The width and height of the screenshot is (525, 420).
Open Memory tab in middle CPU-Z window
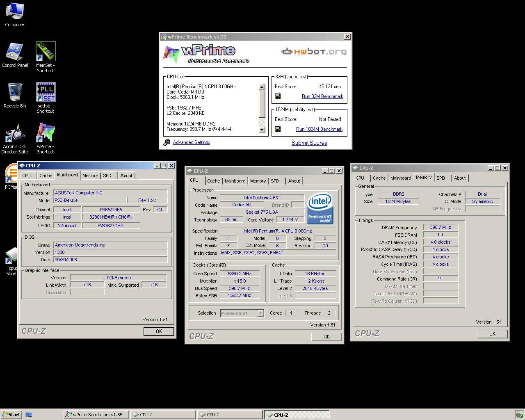click(258, 181)
